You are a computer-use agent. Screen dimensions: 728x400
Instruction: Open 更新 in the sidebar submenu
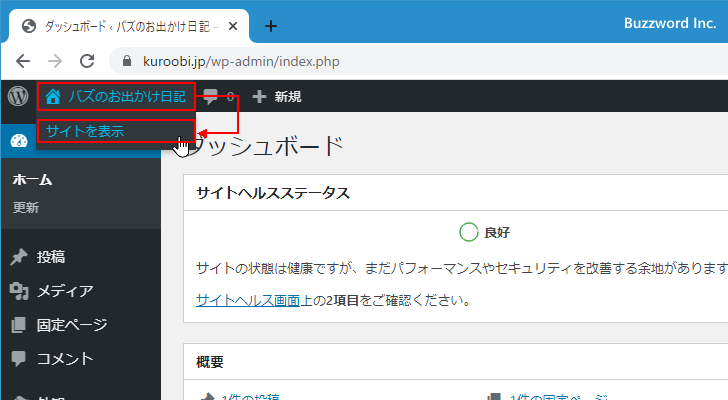(26, 207)
